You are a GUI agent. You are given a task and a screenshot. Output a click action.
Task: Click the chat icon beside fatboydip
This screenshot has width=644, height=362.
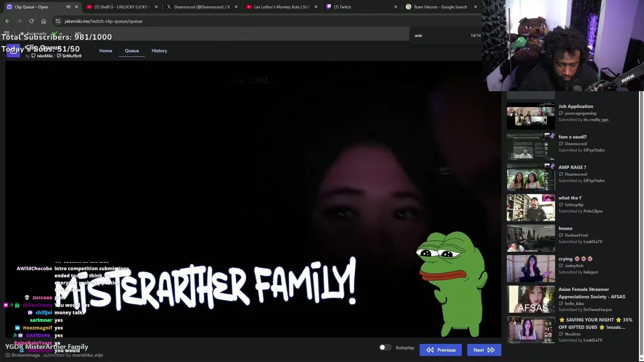point(561,205)
